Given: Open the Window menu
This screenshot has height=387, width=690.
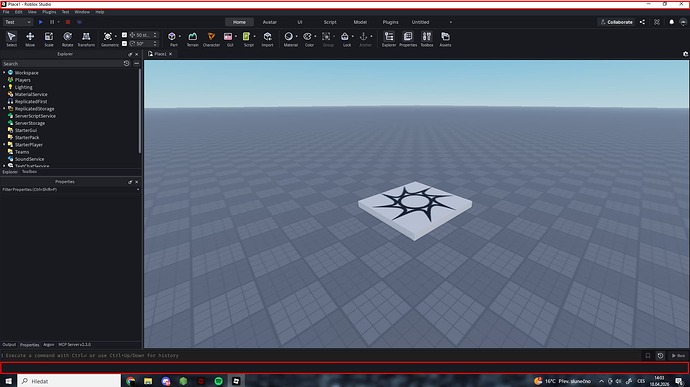Looking at the screenshot, I should (x=82, y=12).
